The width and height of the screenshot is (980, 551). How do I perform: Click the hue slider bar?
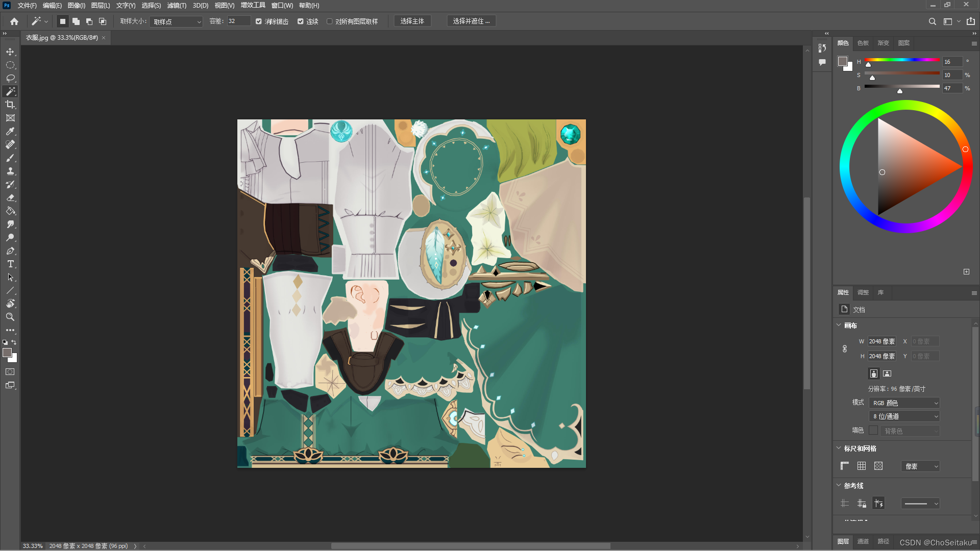click(902, 60)
